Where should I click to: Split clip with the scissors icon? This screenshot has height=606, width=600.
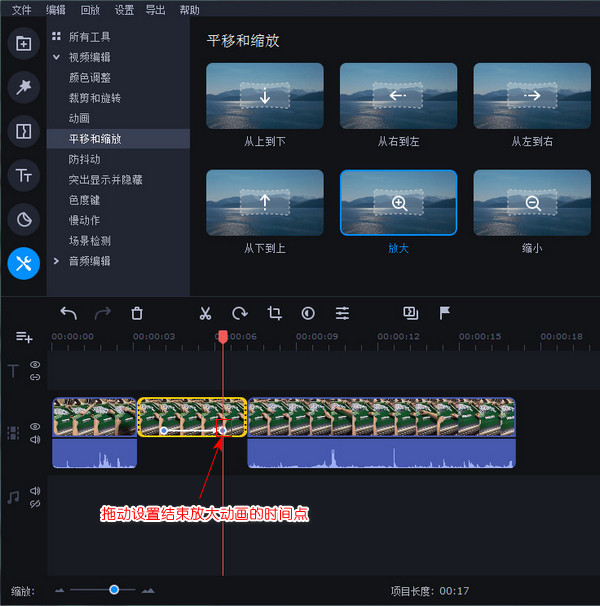pos(205,313)
